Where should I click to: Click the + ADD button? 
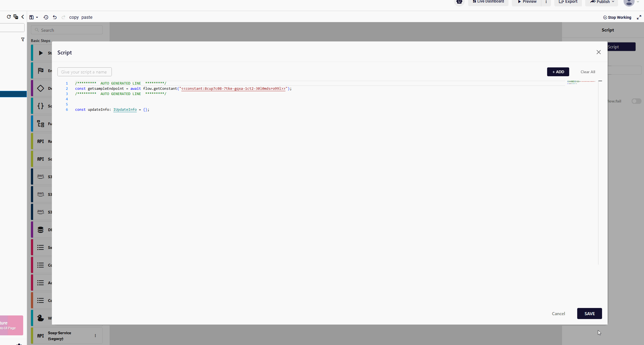tap(558, 72)
